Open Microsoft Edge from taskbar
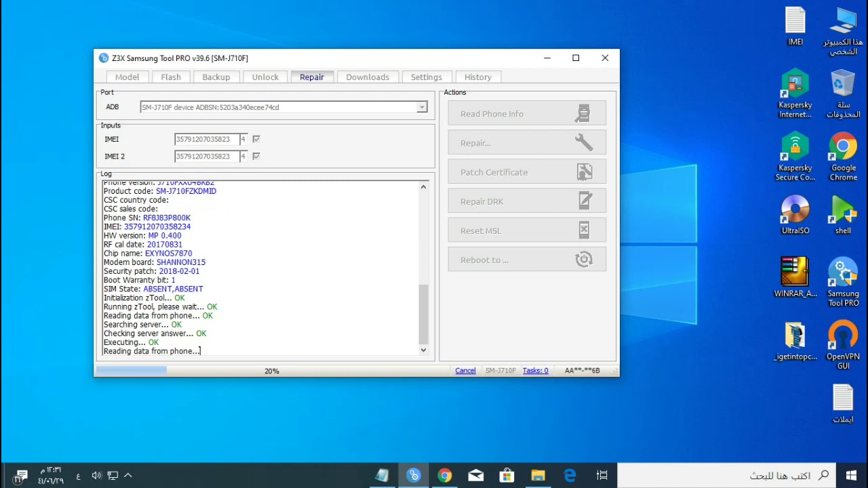The height and width of the screenshot is (488, 868). coord(570,475)
